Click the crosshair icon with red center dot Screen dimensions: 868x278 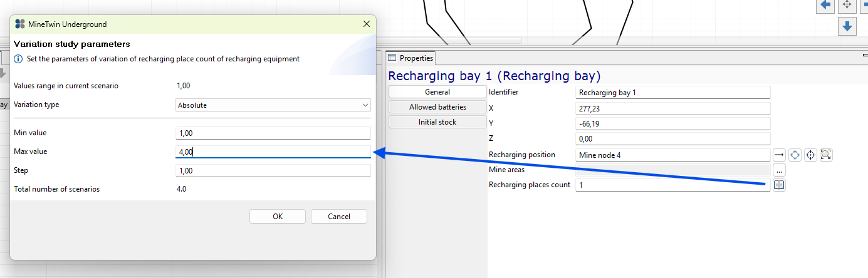pyautogui.click(x=810, y=155)
